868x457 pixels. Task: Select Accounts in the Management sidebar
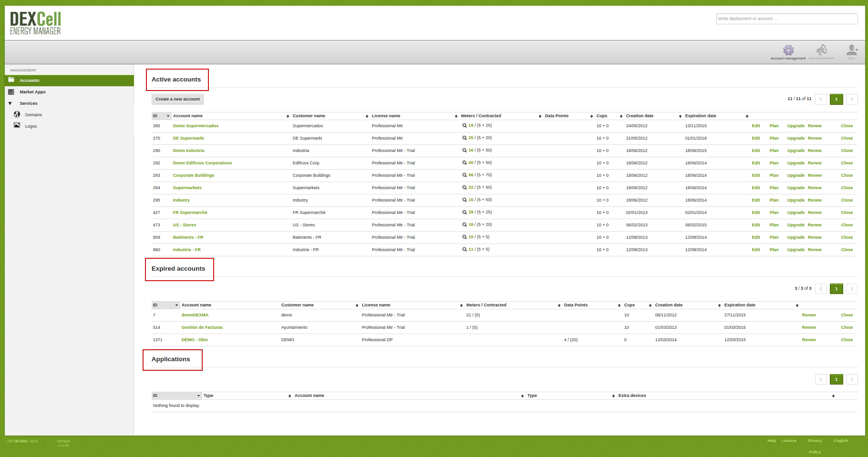pyautogui.click(x=30, y=80)
